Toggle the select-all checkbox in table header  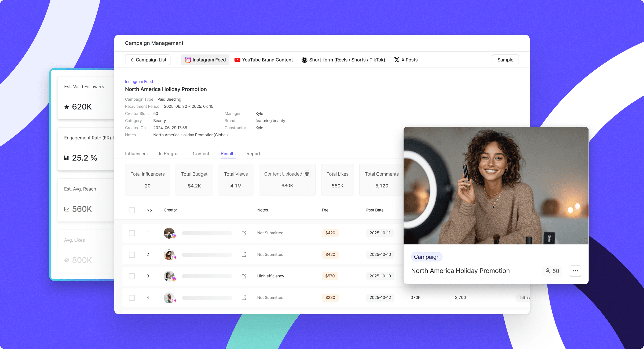pos(132,210)
